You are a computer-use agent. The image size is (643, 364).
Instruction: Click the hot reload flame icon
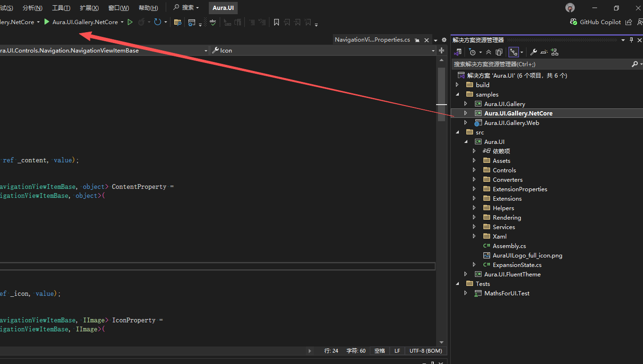141,22
